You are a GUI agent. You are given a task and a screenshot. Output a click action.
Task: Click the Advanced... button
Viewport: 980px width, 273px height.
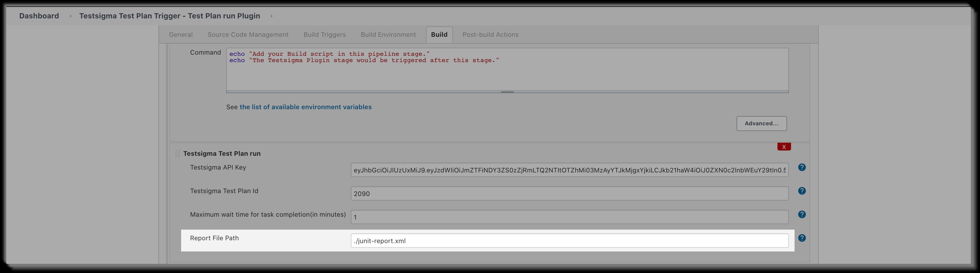point(761,123)
